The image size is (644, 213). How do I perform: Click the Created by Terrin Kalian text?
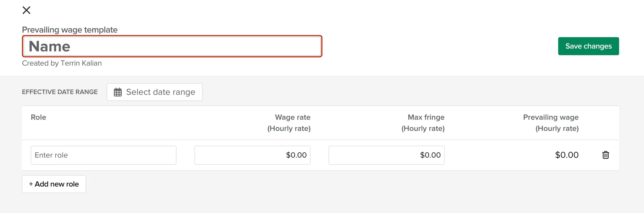coord(62,63)
